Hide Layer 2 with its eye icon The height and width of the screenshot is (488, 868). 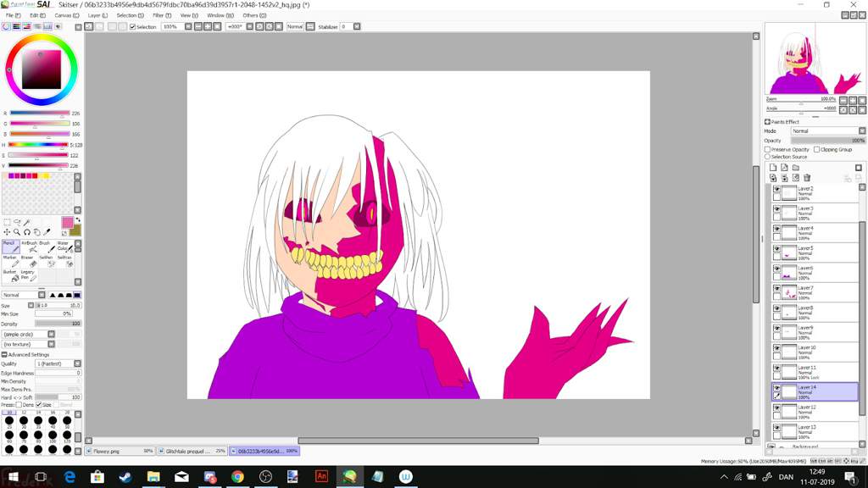tap(776, 189)
